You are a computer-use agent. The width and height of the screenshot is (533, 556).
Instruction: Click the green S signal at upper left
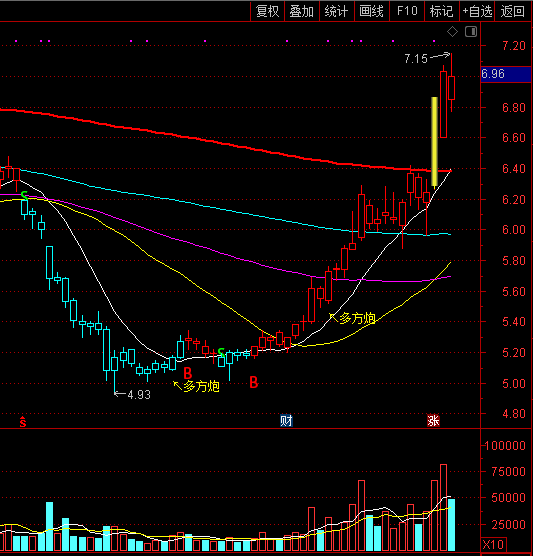pos(24,195)
